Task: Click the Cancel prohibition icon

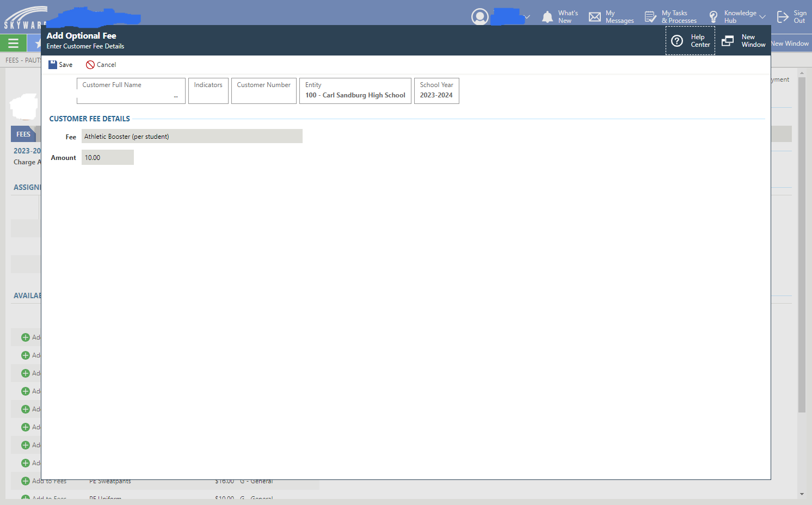Action: [90, 65]
